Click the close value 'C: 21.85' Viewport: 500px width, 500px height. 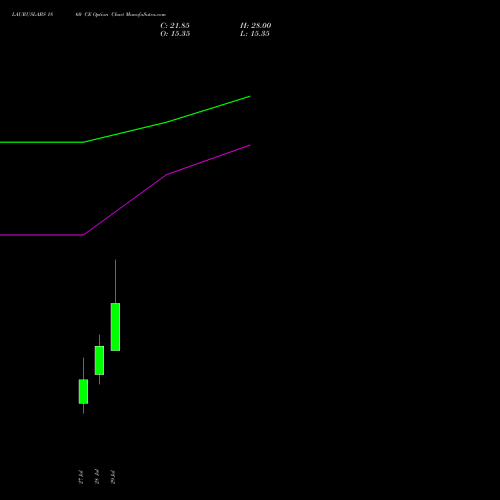[x=175, y=26]
